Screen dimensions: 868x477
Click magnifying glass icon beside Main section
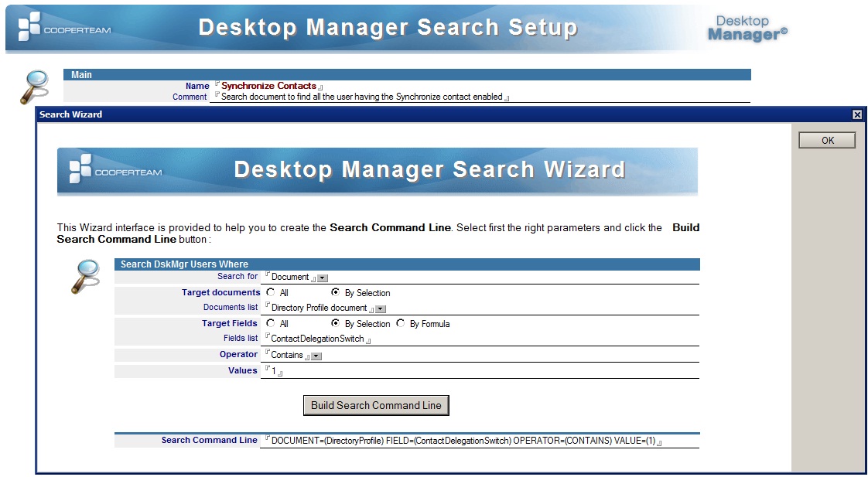click(35, 87)
